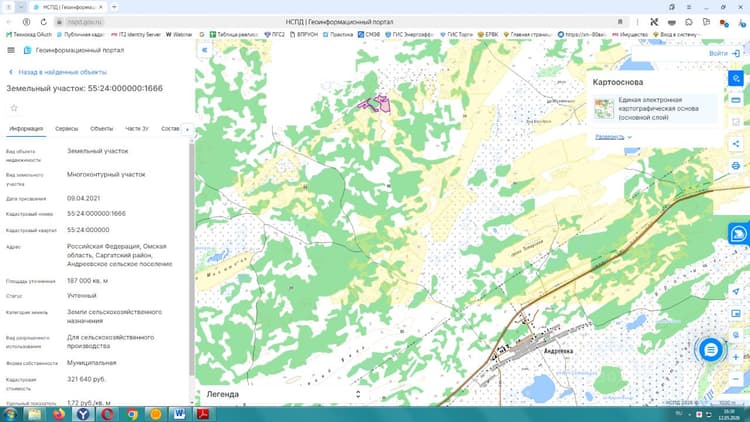Viewport: 750px width, 422px height.
Task: Show more tabs after Состав
Action: click(187, 130)
